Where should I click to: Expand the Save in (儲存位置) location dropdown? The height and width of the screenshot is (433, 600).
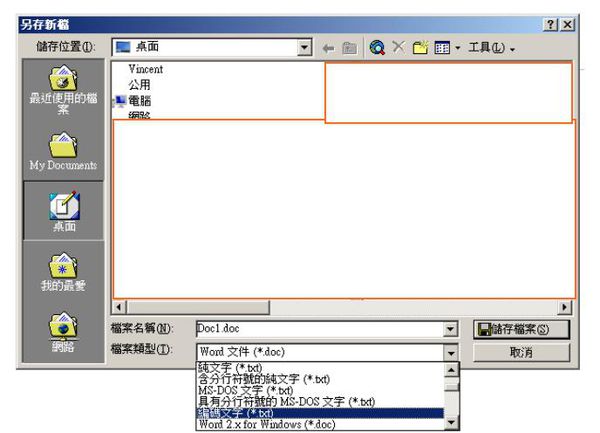[304, 47]
